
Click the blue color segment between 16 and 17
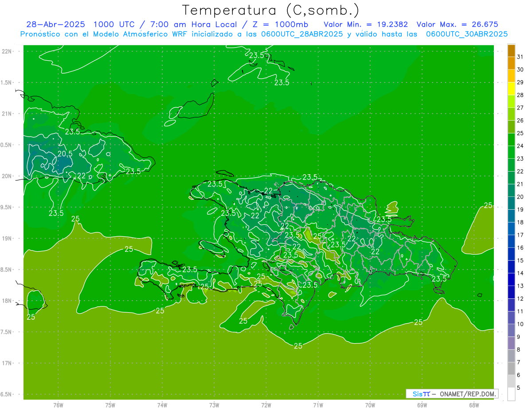click(511, 242)
